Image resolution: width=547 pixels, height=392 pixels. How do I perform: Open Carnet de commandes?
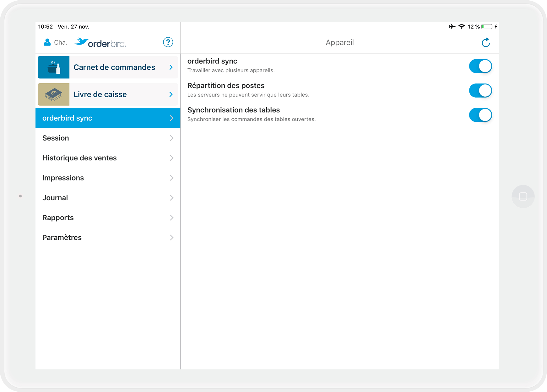click(108, 67)
